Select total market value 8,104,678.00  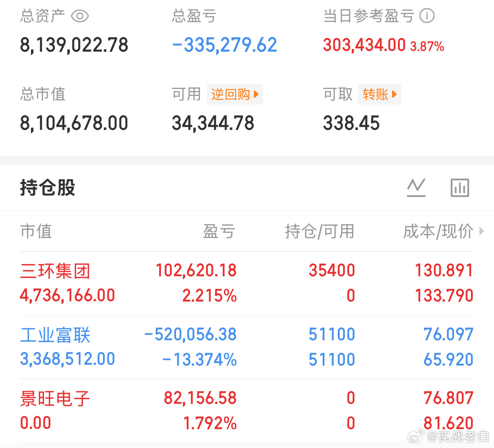click(x=74, y=123)
